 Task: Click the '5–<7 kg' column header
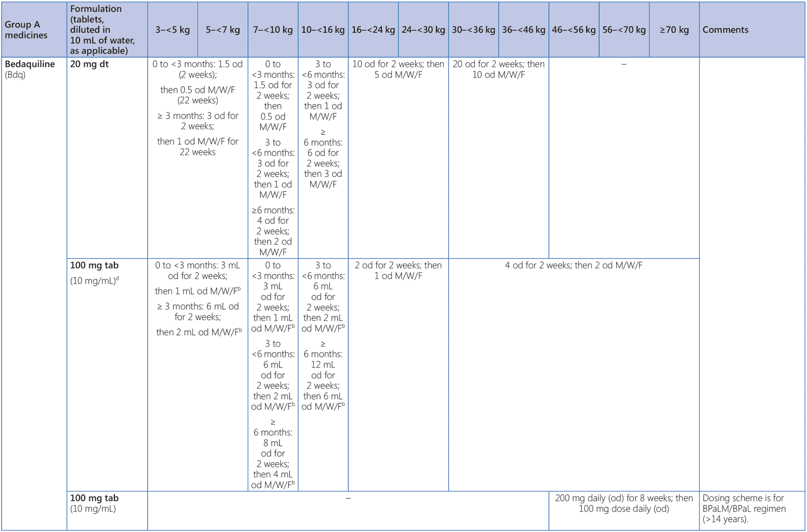point(223,30)
